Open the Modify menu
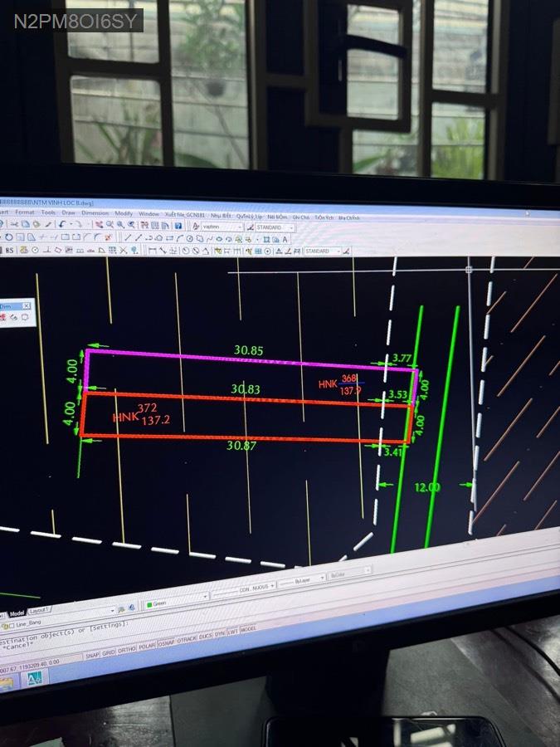The height and width of the screenshot is (747, 560). click(x=124, y=213)
